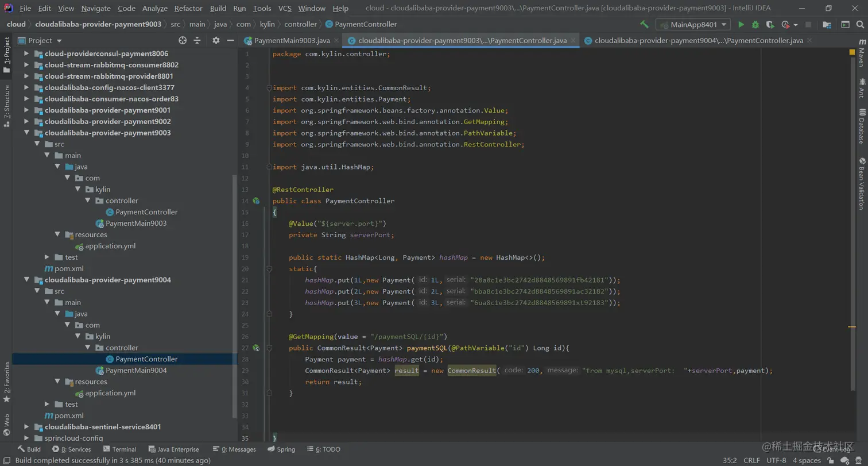
Task: Build project using the hammer icon
Action: (x=644, y=25)
